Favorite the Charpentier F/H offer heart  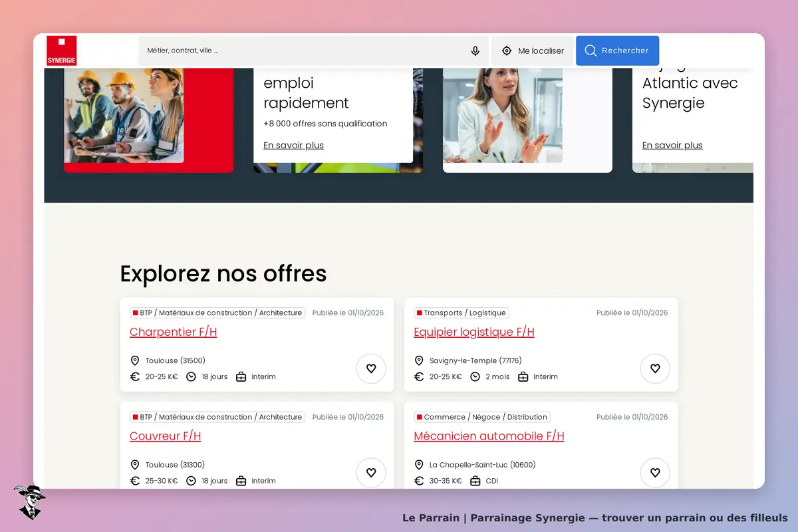coord(371,368)
